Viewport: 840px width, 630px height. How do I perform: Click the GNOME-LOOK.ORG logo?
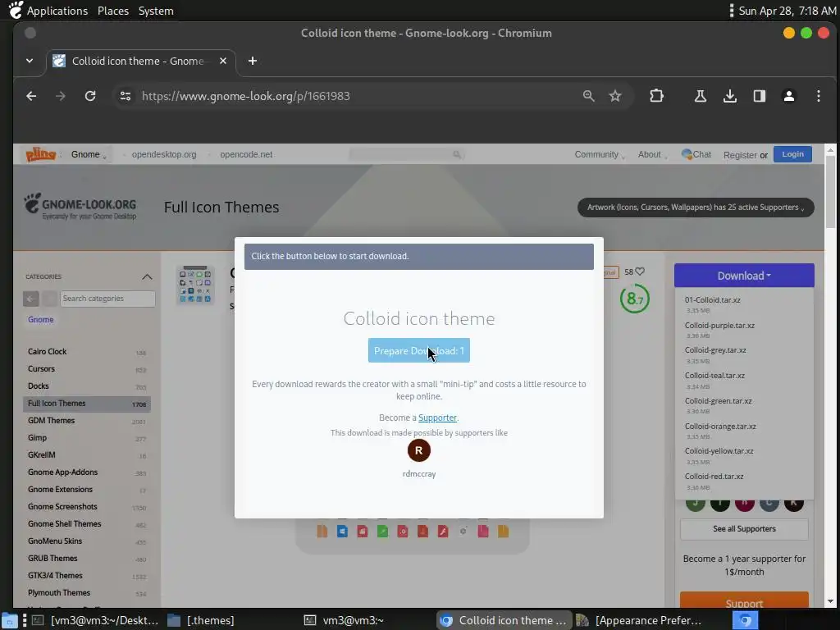coord(80,208)
